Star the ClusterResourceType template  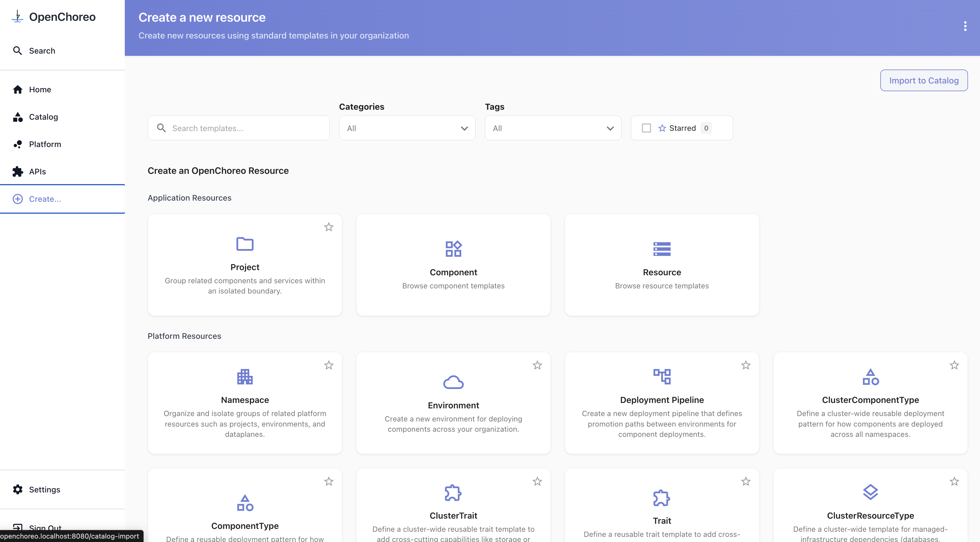(954, 482)
